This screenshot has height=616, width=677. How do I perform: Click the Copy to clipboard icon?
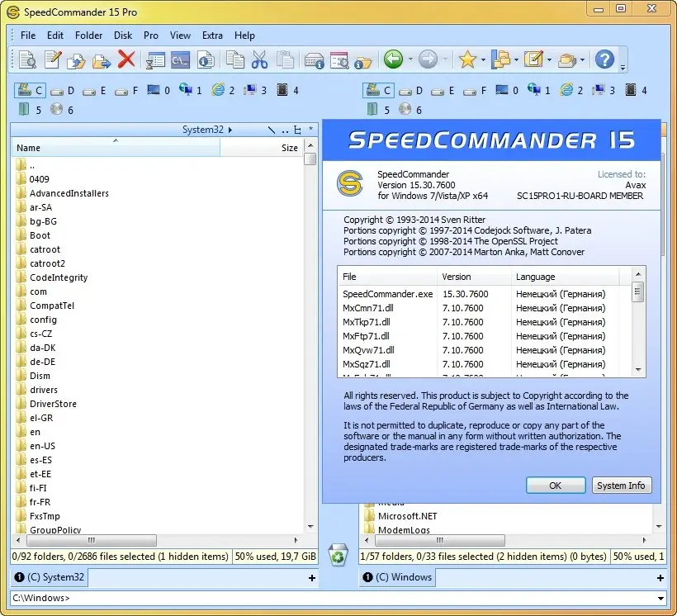click(x=234, y=59)
